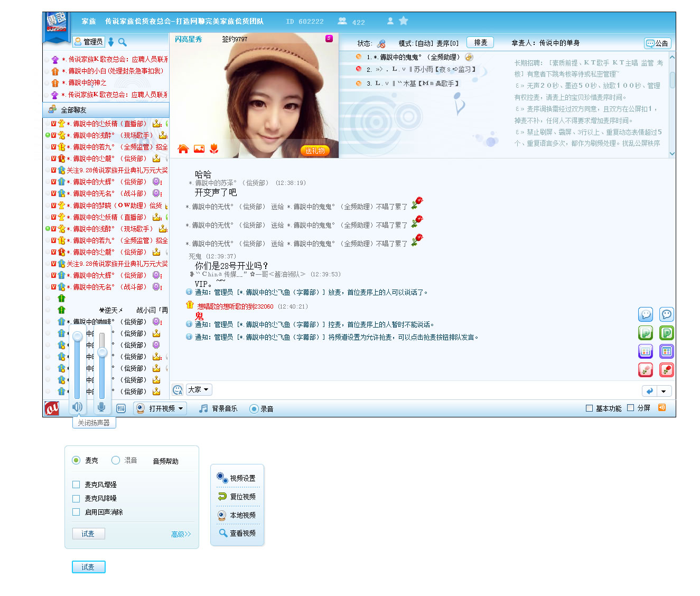Click the microphone volume slider handle
This screenshot has height=596, width=700.
pyautogui.click(x=102, y=352)
